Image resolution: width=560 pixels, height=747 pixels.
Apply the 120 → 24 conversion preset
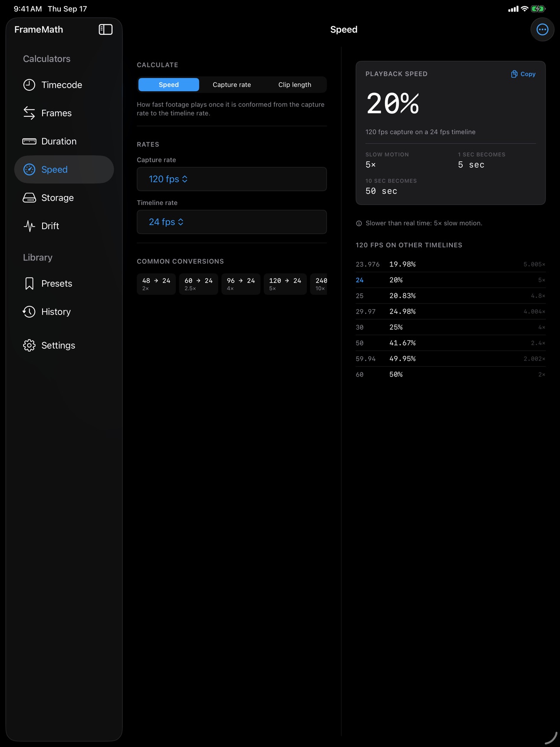tap(285, 284)
